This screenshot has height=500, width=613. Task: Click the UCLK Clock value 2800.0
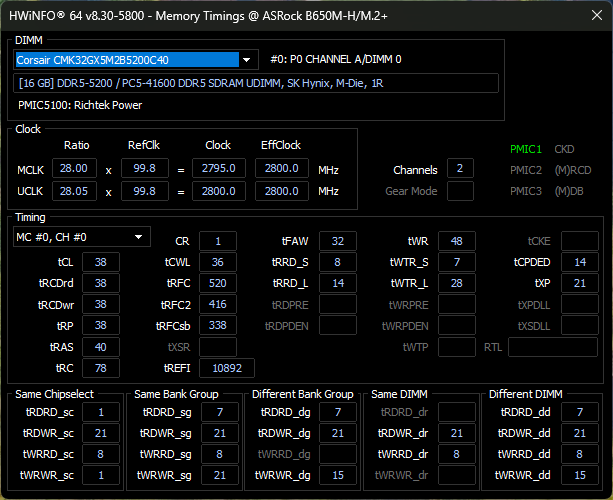(x=219, y=191)
